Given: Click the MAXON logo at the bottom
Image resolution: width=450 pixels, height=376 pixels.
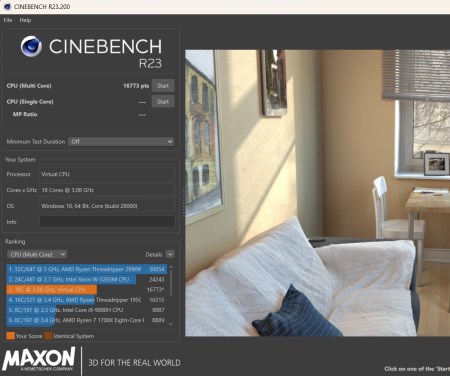Looking at the screenshot, I should tap(39, 359).
